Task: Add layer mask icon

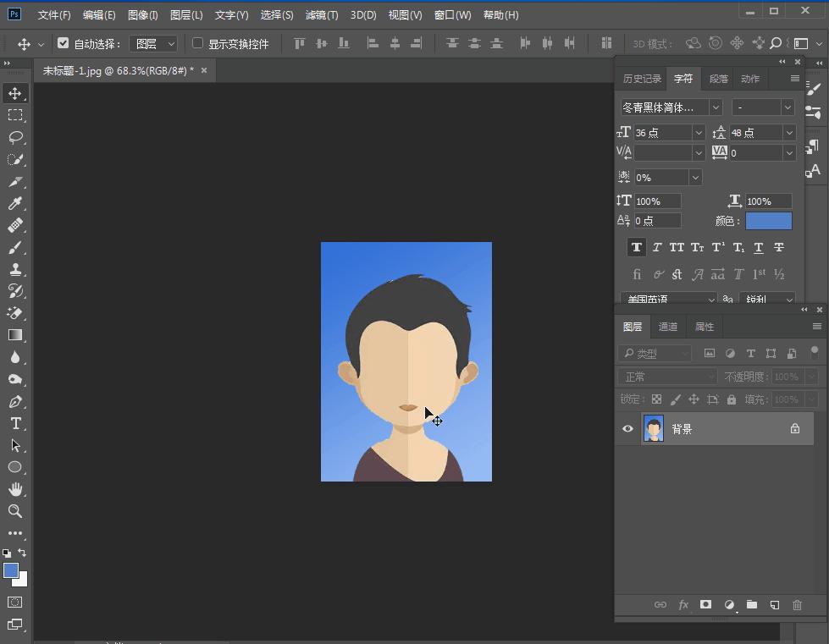Action: click(x=705, y=605)
